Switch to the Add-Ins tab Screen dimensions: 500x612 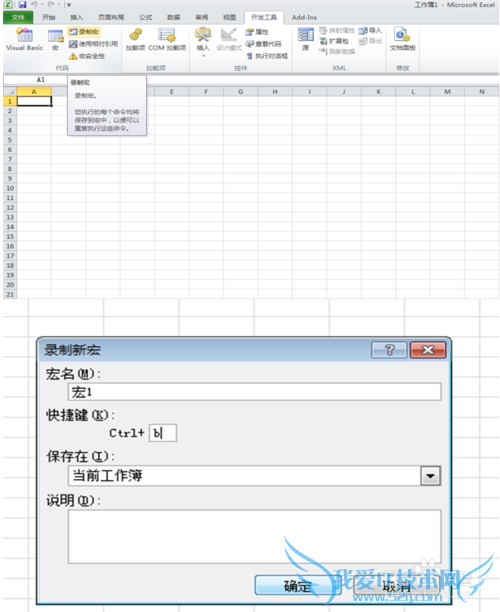(x=304, y=18)
